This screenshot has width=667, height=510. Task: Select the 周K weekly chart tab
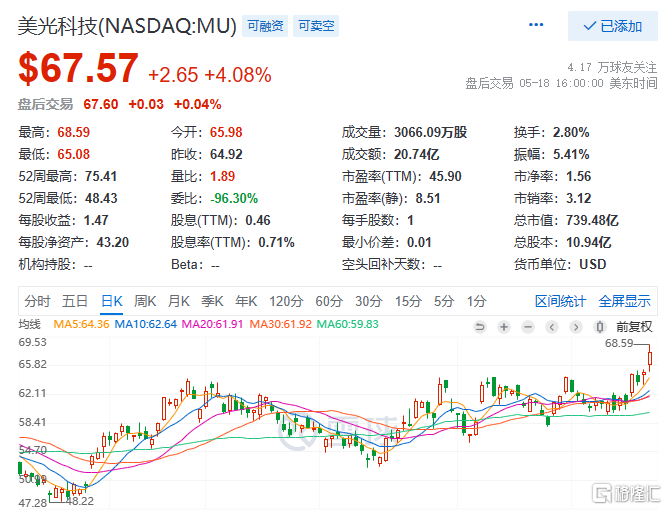point(145,300)
